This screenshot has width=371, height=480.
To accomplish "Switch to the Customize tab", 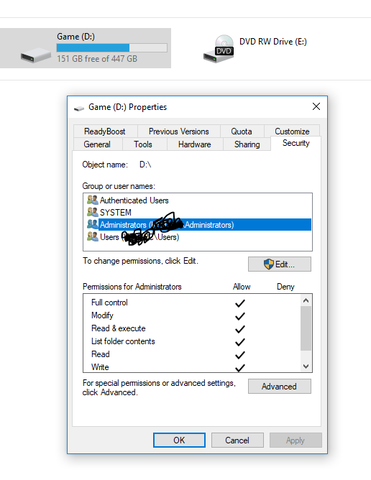I will pos(292,131).
